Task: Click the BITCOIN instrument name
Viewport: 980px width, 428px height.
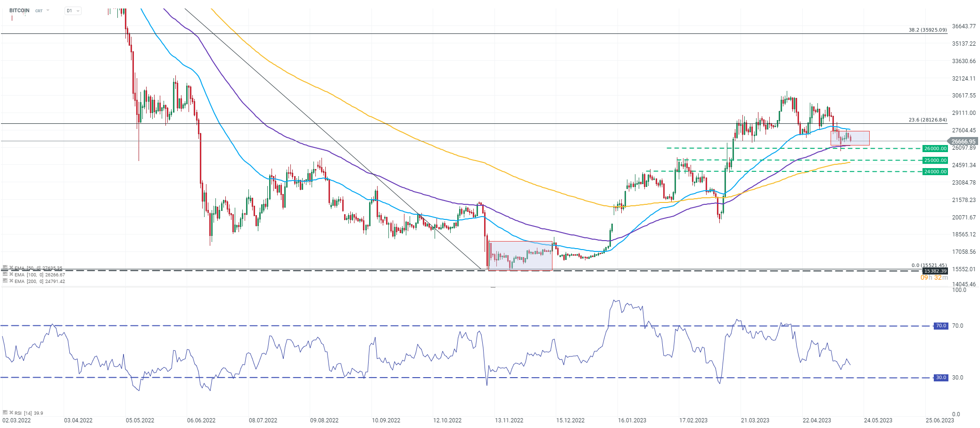Action: [x=19, y=10]
